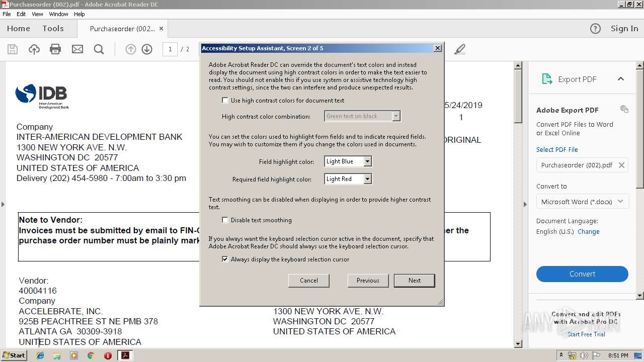Screen dimensions: 644x362
Task: Select the Purchaseorder (002) document tab
Action: click(122, 29)
